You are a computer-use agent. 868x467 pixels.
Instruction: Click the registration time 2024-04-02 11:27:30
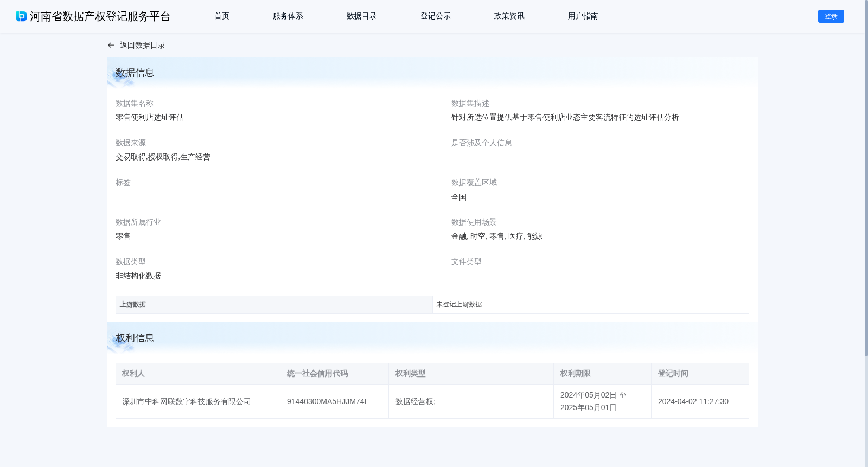click(x=693, y=402)
